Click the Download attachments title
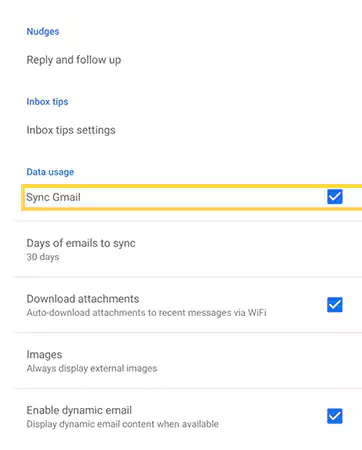 pos(83,299)
